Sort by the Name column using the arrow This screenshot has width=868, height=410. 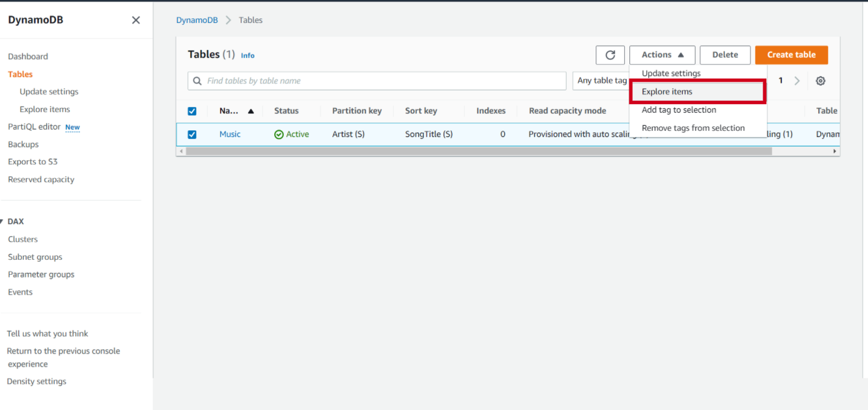[x=250, y=112]
